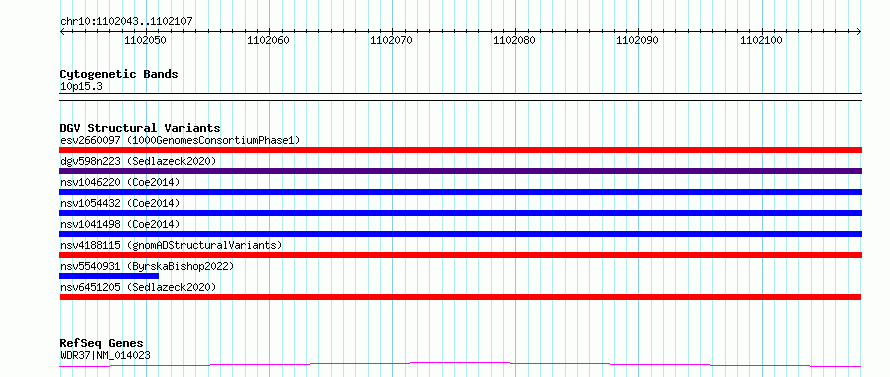Click the blue bar for nsv1041498
The width and height of the screenshot is (890, 377).
pos(460,234)
